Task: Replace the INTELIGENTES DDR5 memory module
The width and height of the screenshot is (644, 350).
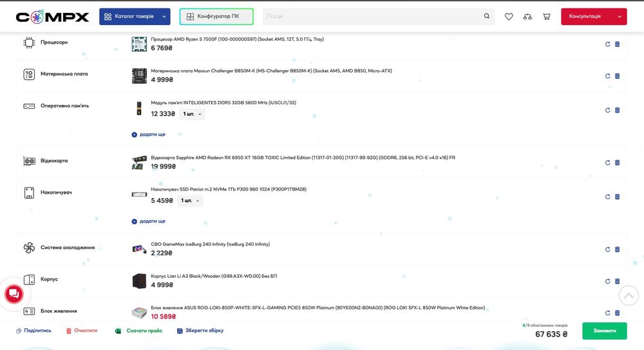Action: [607, 110]
